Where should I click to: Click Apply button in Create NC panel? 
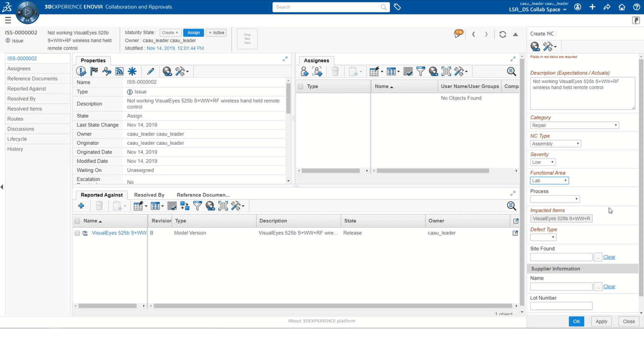coord(601,321)
